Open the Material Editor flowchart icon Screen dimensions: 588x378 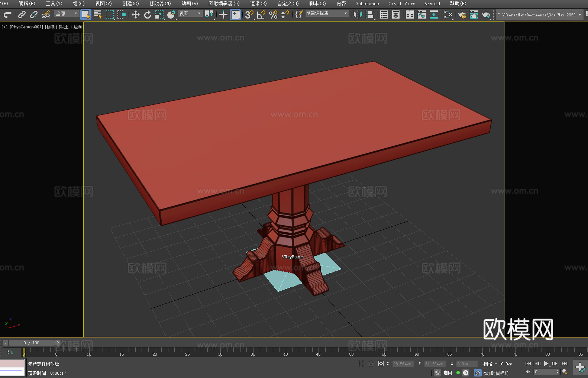coord(448,15)
